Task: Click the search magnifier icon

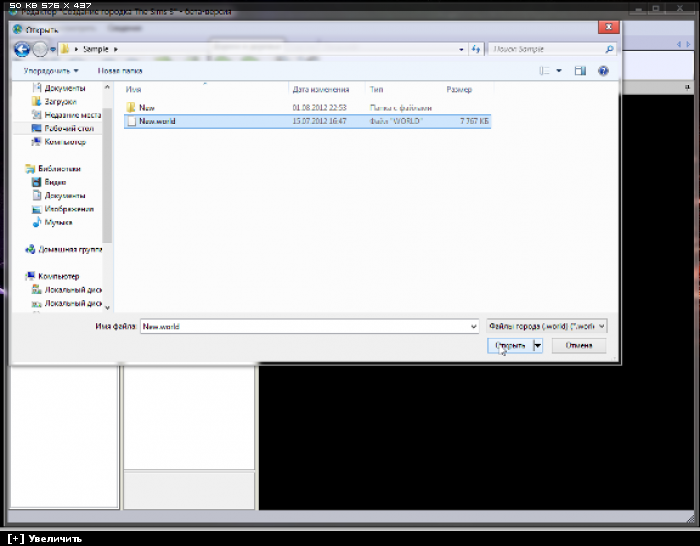Action: 608,48
